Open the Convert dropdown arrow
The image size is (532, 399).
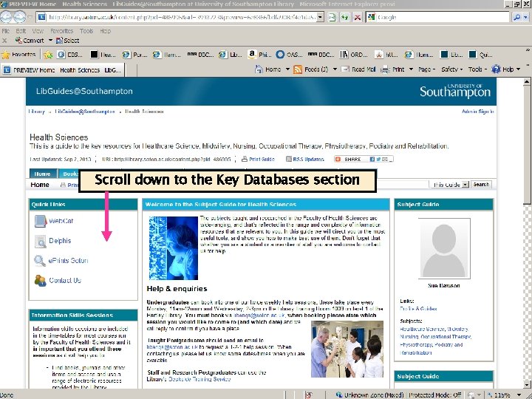50,41
